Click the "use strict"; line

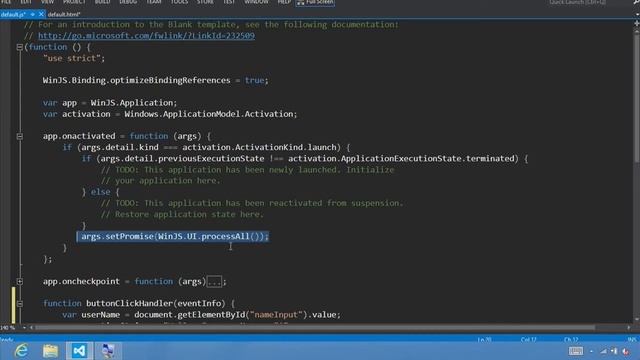click(x=74, y=58)
